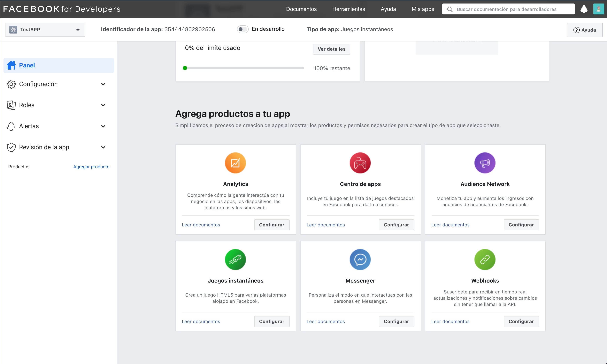Viewport: 607px width, 364px height.
Task: Click the Ver detalles button
Action: pos(331,49)
